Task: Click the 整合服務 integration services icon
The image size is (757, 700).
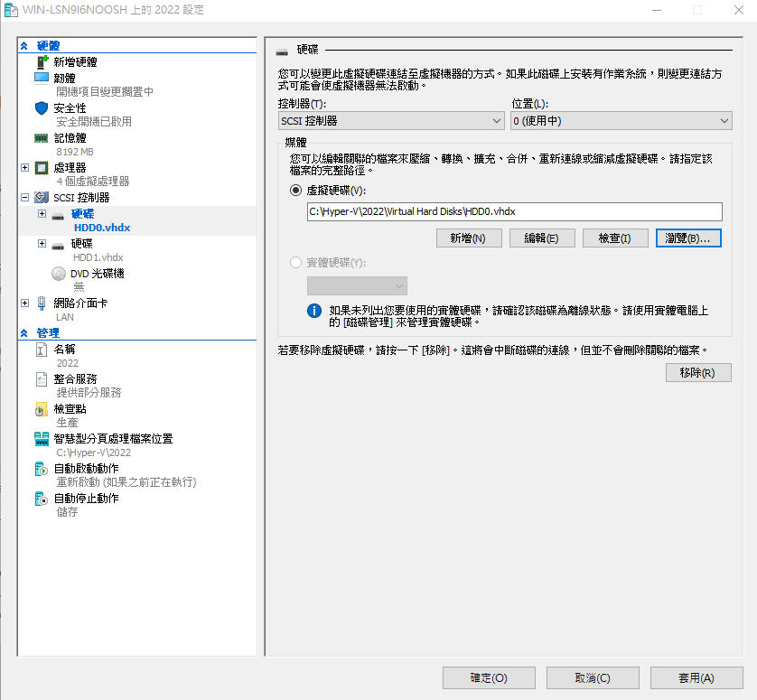Action: click(x=42, y=379)
